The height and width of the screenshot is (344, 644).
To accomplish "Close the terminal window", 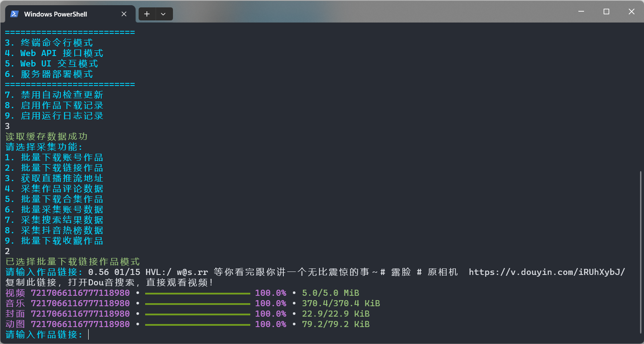I will click(631, 12).
